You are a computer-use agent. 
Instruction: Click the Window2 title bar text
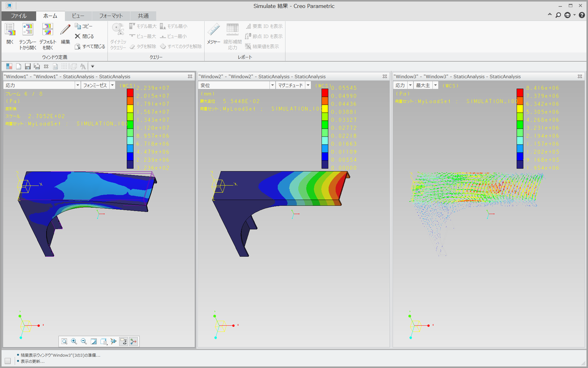(262, 77)
